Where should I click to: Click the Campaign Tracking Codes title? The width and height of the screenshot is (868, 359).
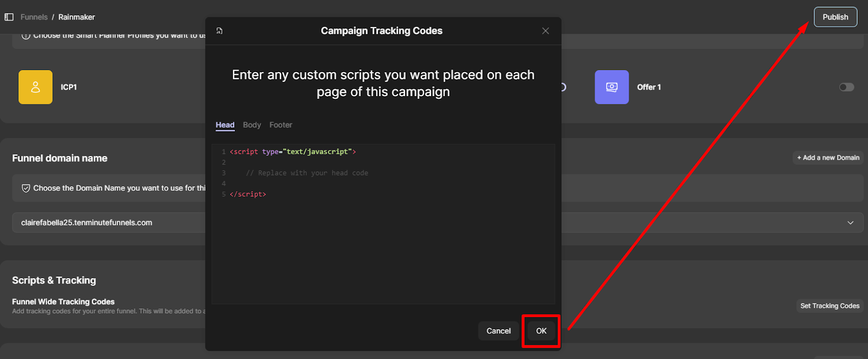pyautogui.click(x=381, y=31)
